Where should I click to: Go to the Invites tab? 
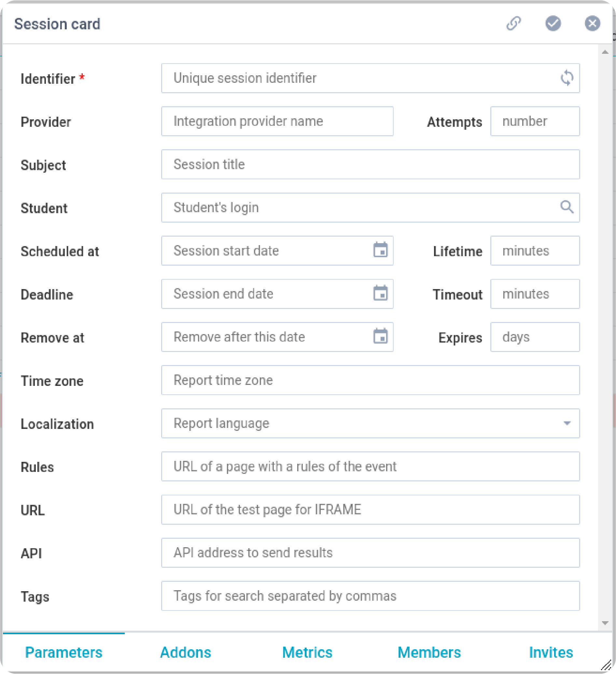coord(551,652)
